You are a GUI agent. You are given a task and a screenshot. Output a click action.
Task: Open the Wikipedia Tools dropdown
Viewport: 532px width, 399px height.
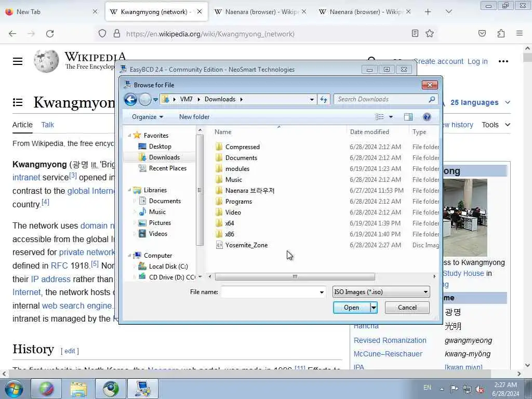(496, 125)
